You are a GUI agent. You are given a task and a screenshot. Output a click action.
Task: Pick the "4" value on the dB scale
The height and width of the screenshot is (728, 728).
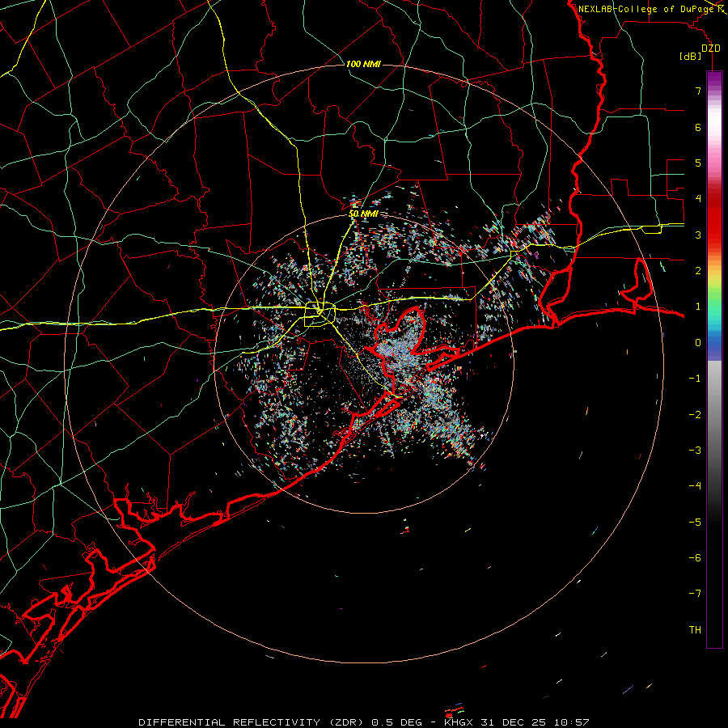(x=698, y=199)
